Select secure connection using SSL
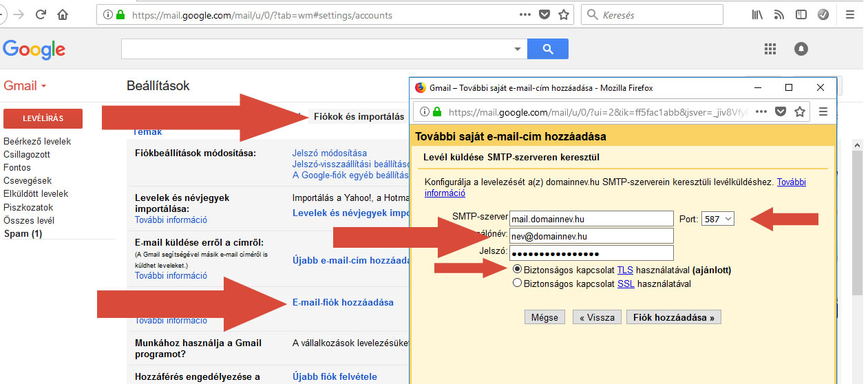This screenshot has width=868, height=384. point(518,284)
